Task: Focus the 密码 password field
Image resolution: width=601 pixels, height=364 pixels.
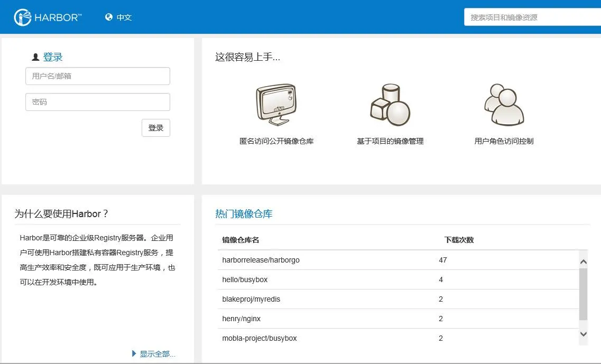Action: [x=98, y=102]
